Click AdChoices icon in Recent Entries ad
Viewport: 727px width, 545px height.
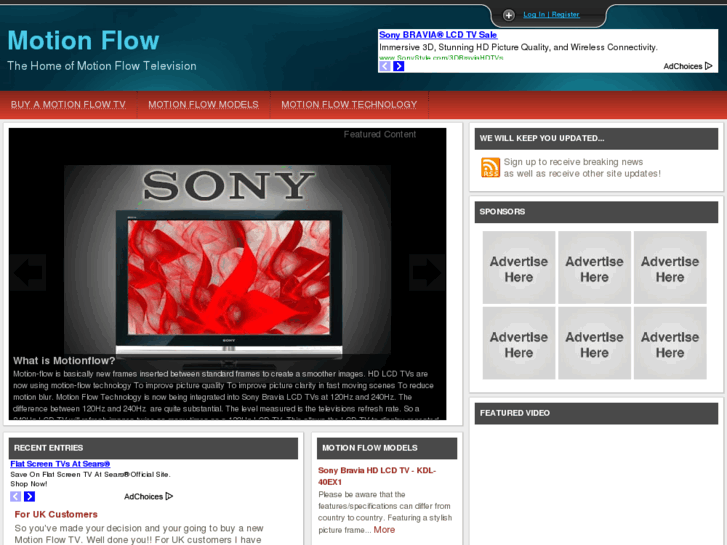169,496
